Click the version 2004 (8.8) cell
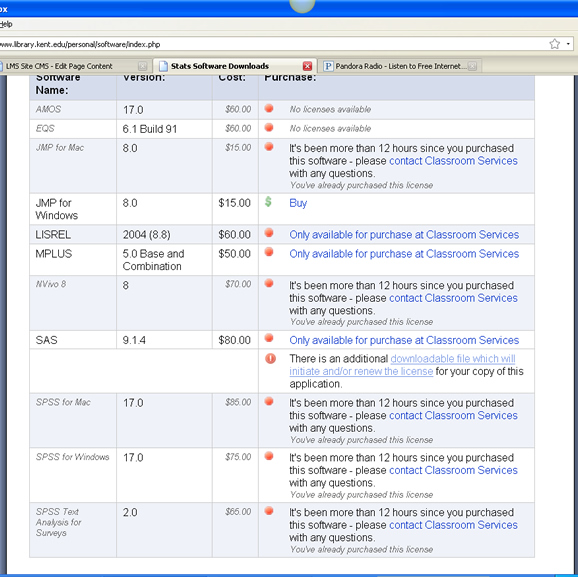 tap(146, 235)
